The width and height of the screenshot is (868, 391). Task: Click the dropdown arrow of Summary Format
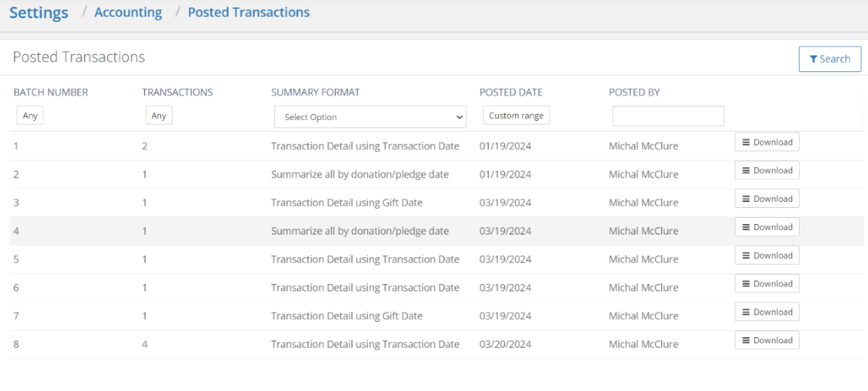click(458, 117)
